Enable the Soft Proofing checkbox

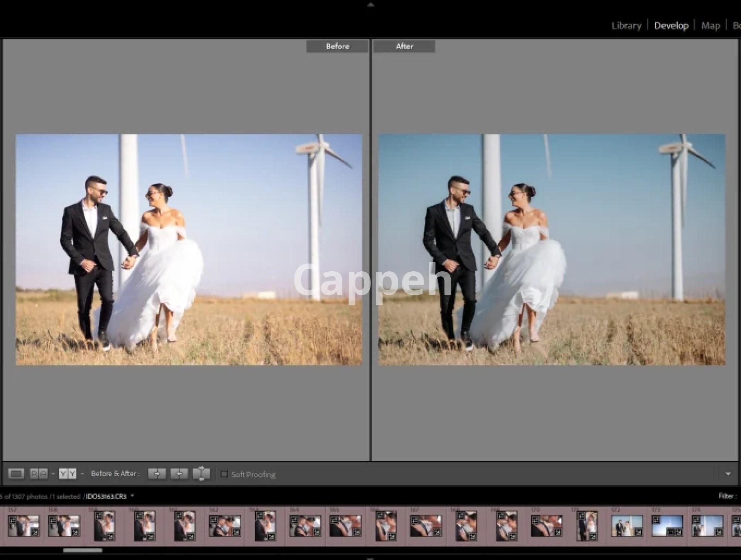point(224,474)
